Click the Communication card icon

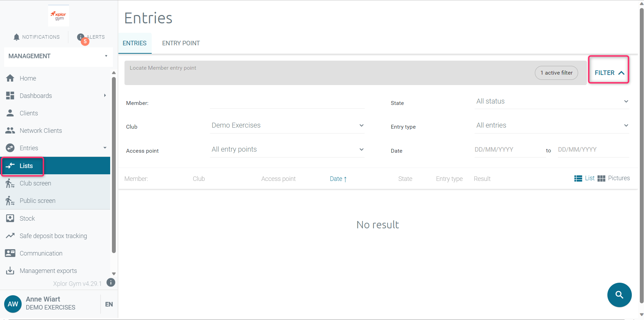10,253
